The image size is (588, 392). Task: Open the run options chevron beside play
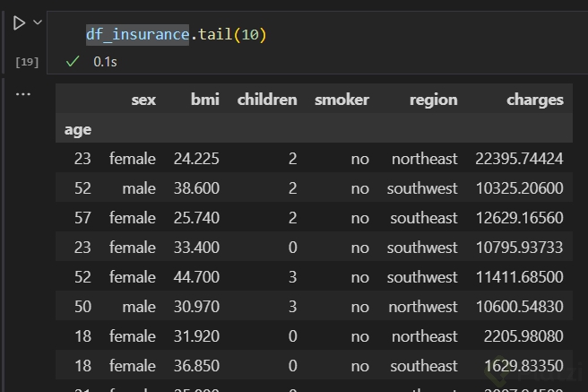38,22
